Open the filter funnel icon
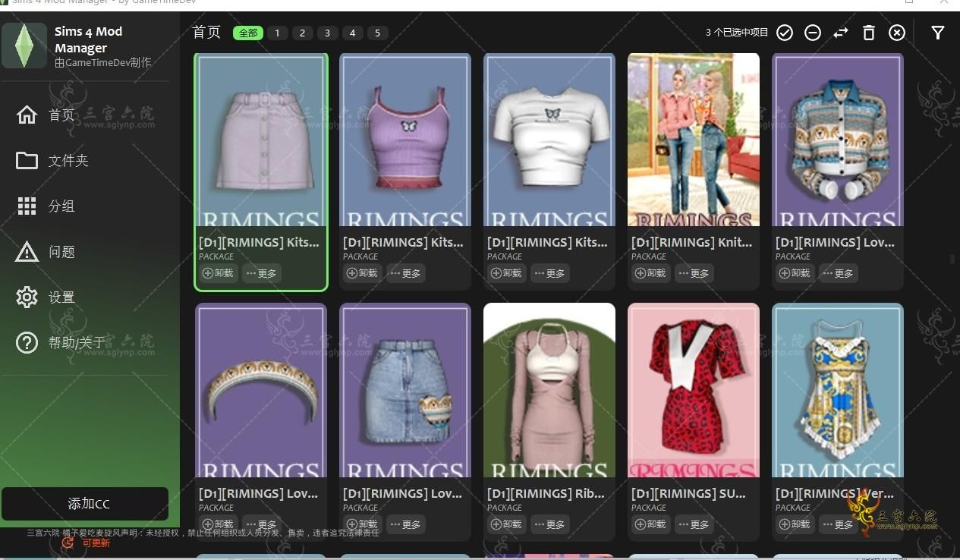 pyautogui.click(x=938, y=33)
